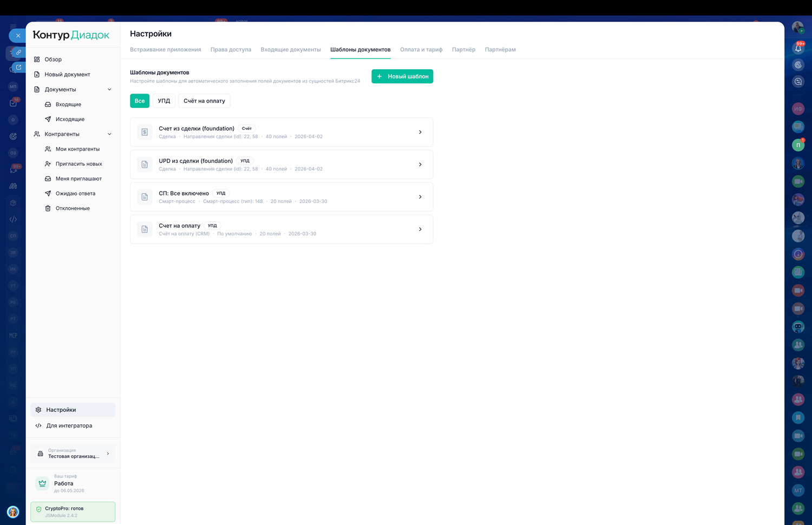Click the Новый шаблон button
Screen dimensions: 812x525
402,76
